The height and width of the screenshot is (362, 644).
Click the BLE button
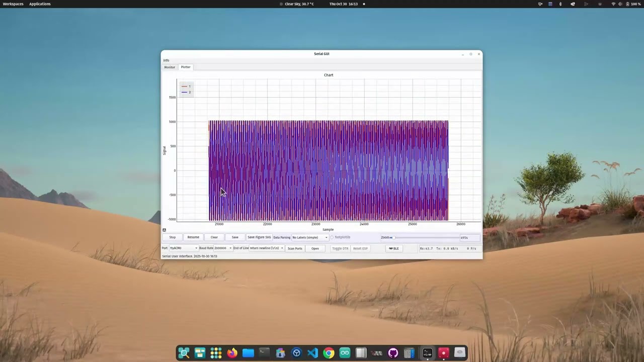coord(394,248)
